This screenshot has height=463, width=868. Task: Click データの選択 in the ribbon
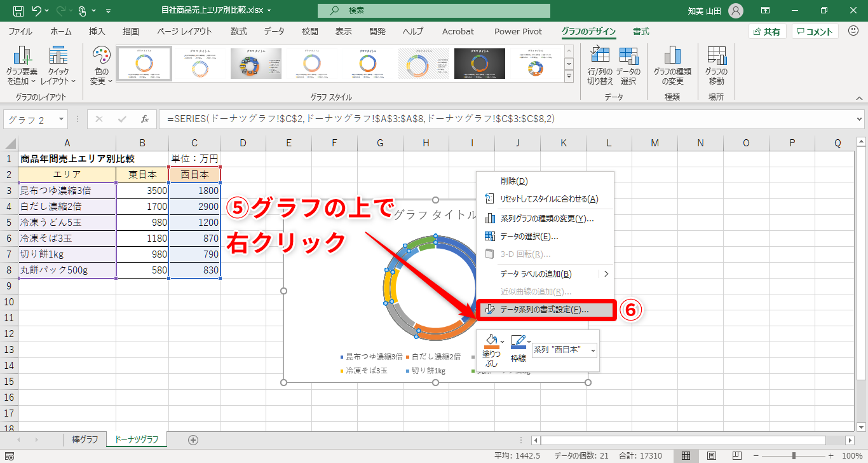pyautogui.click(x=628, y=66)
